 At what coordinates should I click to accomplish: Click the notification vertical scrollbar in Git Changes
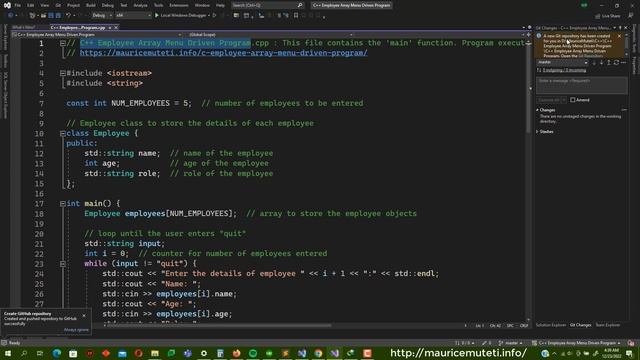coord(627,45)
